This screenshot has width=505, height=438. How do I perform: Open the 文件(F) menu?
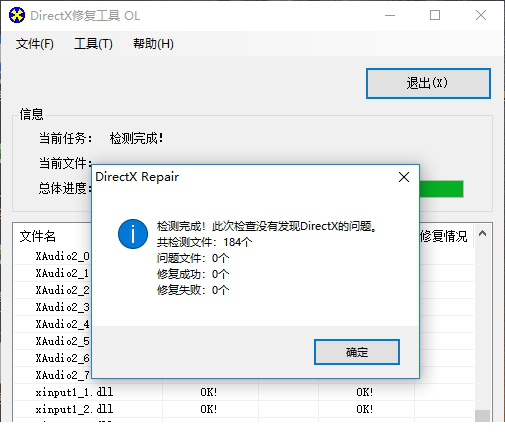click(35, 44)
